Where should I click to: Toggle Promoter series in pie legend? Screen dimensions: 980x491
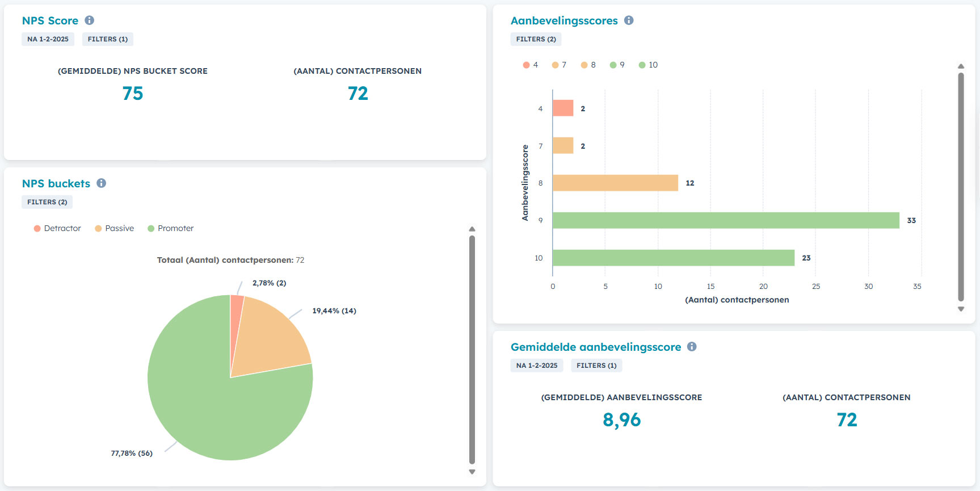pyautogui.click(x=170, y=228)
